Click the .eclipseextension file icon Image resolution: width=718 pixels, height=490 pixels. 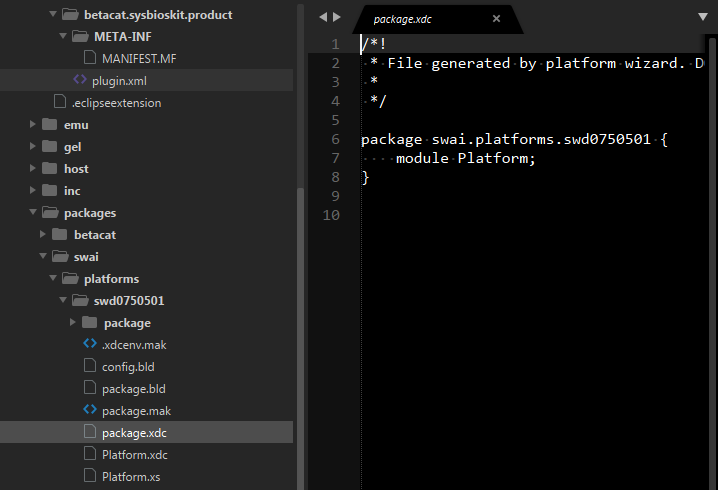pos(59,102)
